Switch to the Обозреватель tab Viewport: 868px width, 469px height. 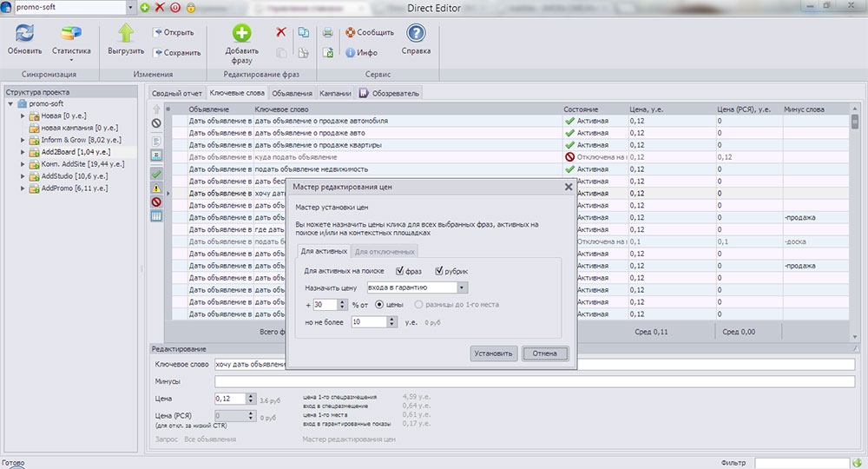point(389,93)
